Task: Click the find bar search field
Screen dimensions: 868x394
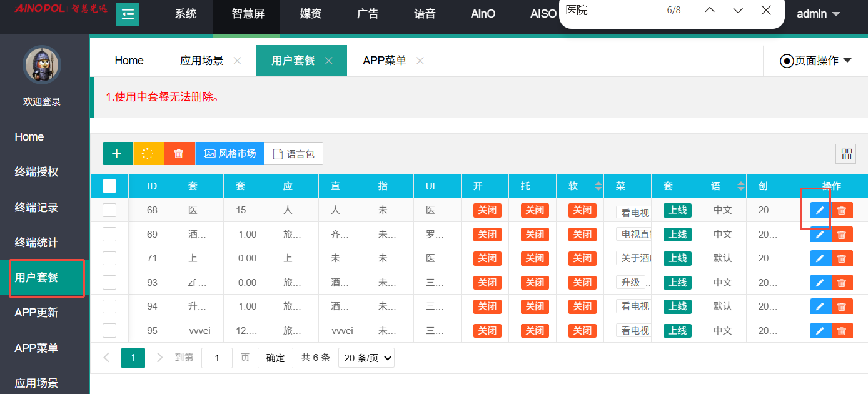Action: [x=610, y=11]
